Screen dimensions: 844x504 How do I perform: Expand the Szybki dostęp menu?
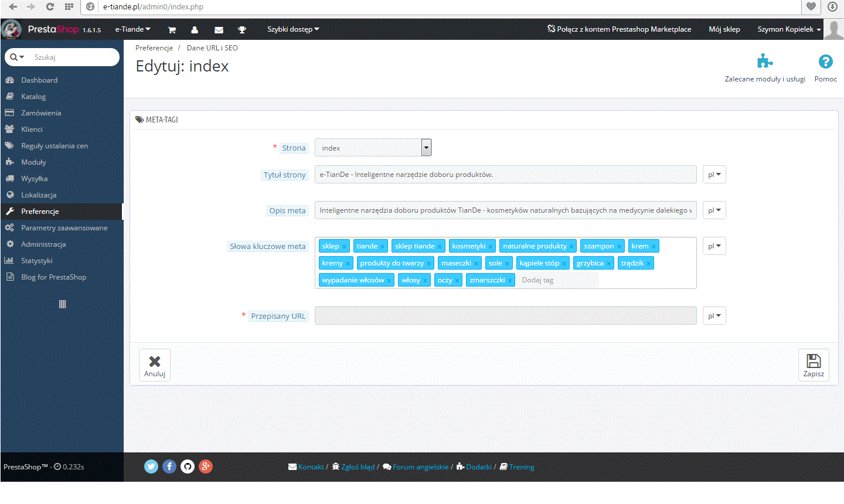tap(293, 29)
